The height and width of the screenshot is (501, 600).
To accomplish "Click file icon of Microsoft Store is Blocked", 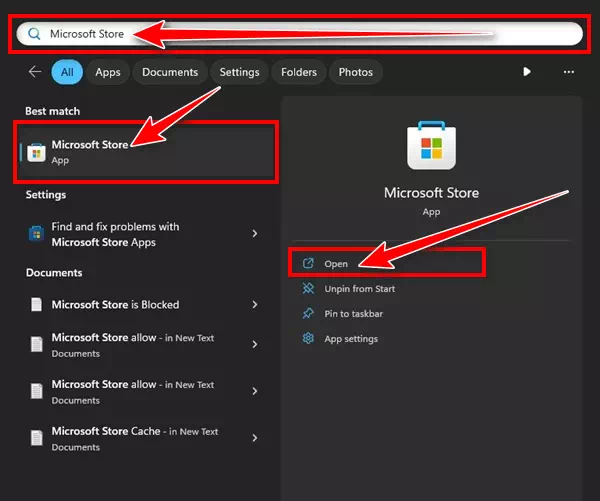I will tap(37, 305).
